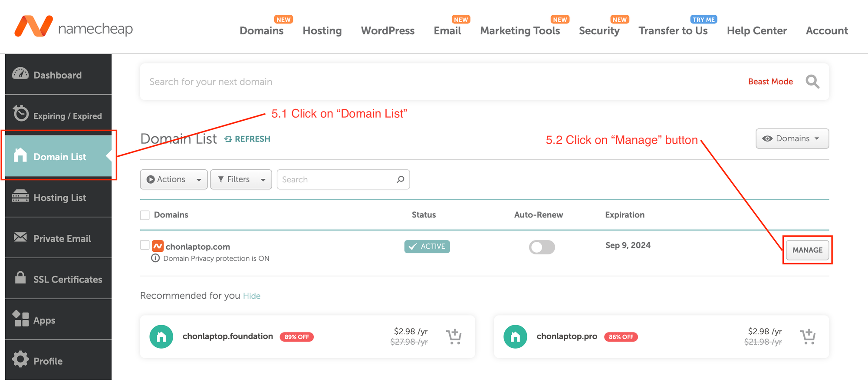This screenshot has height=392, width=868.
Task: Toggle Auto-Renew for chonlaptop.com
Action: [x=542, y=247]
